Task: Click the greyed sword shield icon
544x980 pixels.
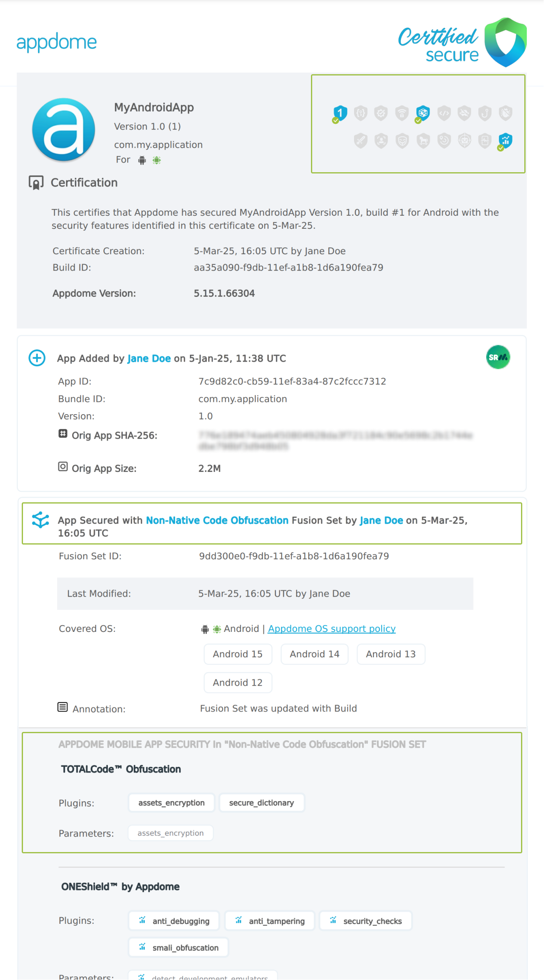Action: click(361, 141)
